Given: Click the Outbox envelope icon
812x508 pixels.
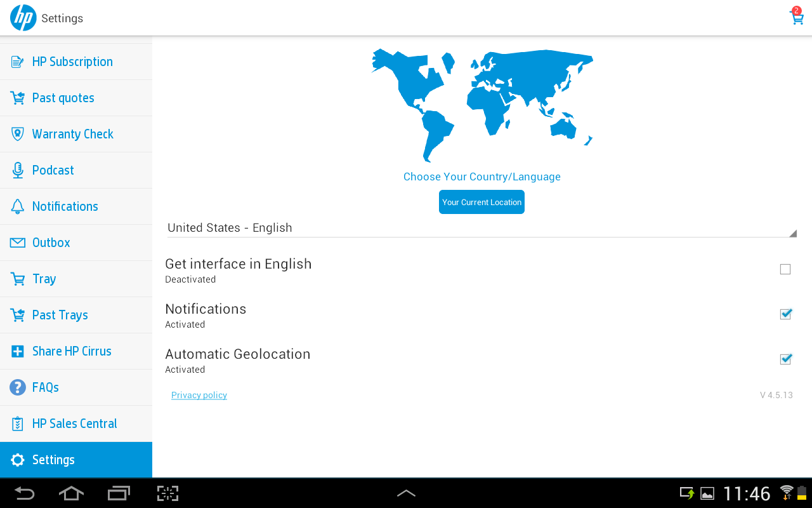Looking at the screenshot, I should (x=18, y=243).
